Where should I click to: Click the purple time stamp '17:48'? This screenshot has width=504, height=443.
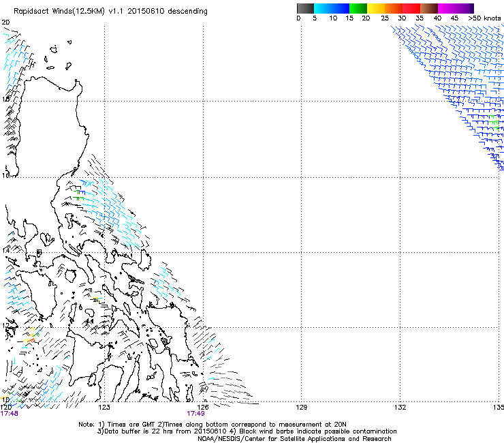pos(9,414)
